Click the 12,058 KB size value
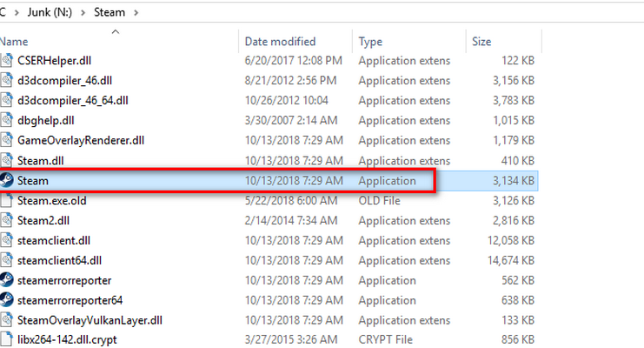 click(511, 241)
